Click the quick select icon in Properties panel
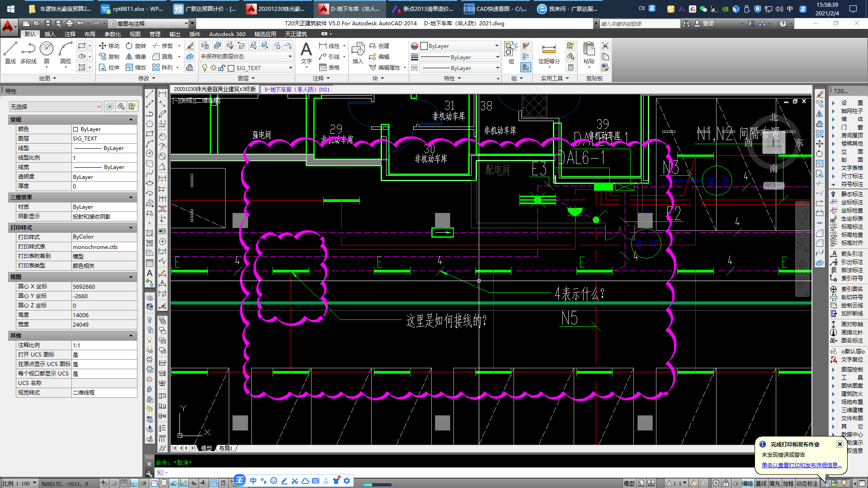This screenshot has width=868, height=488. tap(132, 107)
